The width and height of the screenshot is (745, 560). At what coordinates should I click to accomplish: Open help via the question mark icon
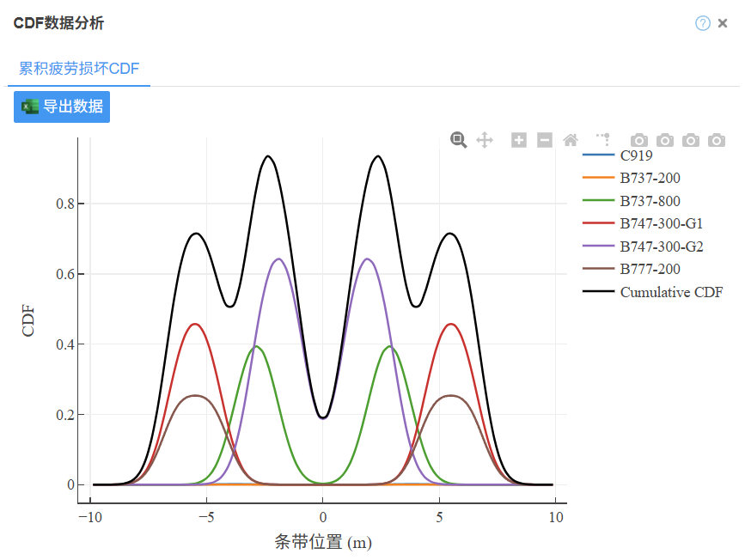click(703, 23)
